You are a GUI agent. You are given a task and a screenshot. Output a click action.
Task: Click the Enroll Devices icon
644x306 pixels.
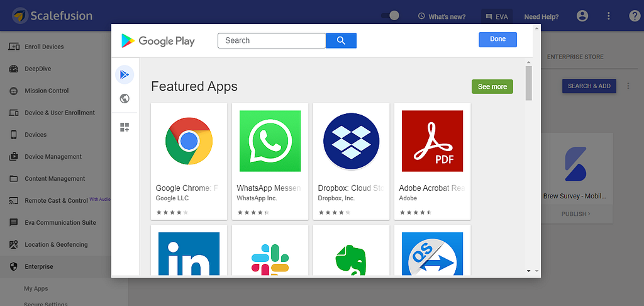pos(14,47)
